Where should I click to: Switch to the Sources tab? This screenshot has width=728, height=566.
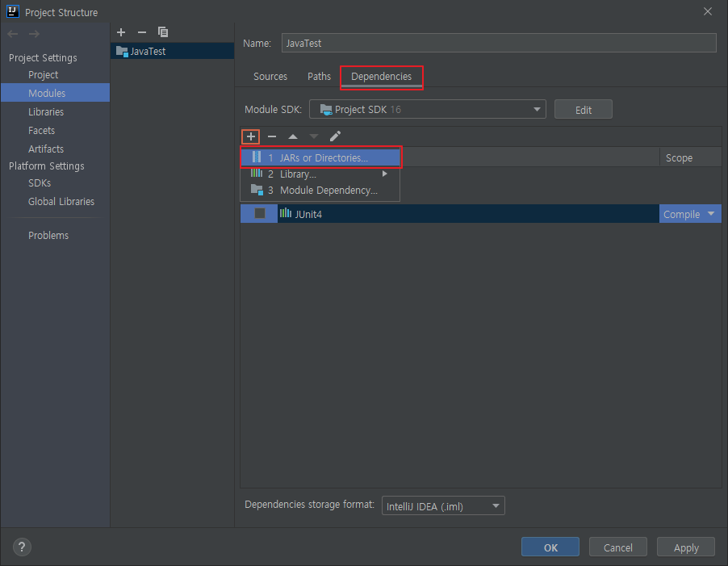(x=270, y=77)
